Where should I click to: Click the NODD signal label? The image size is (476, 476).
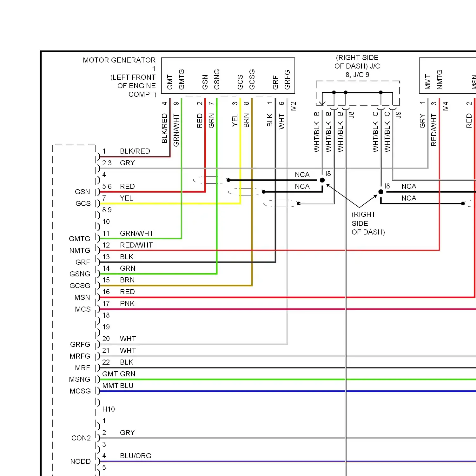80,461
